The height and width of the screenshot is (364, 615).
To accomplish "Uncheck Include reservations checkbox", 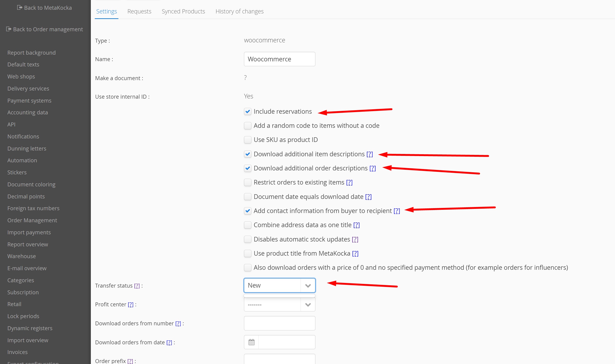I will point(248,112).
